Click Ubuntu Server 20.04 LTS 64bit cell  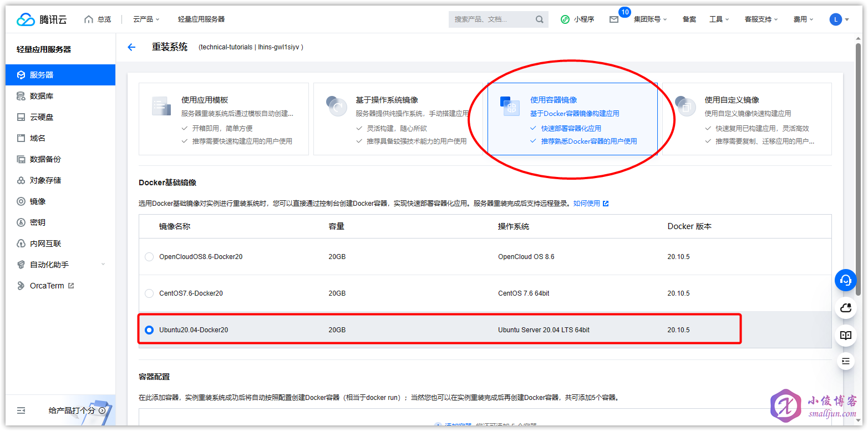pyautogui.click(x=544, y=330)
